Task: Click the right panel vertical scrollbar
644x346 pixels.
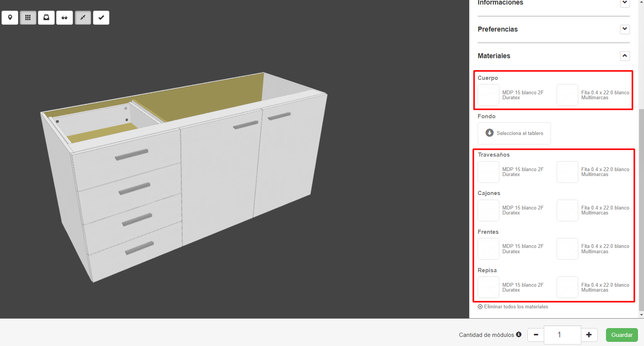Action: click(x=641, y=209)
